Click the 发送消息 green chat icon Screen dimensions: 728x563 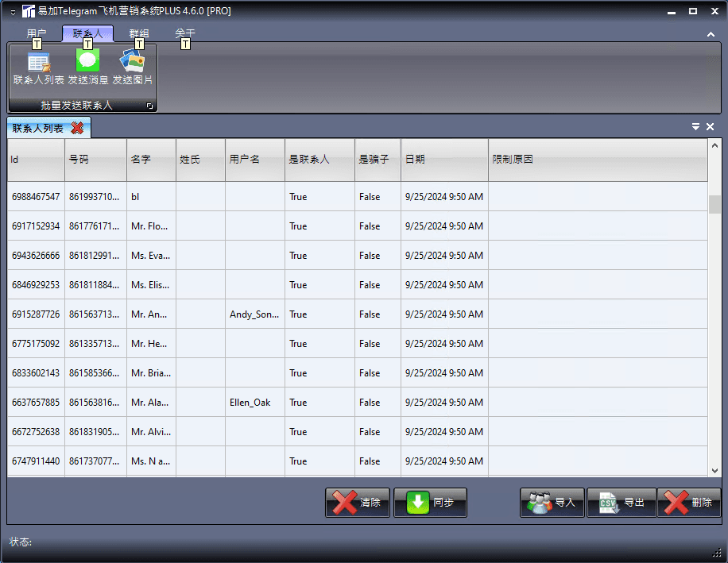click(87, 68)
